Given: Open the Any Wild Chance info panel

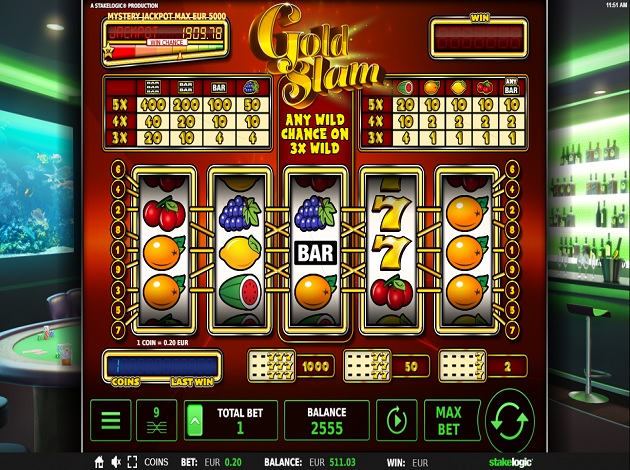Looking at the screenshot, I should point(315,134).
